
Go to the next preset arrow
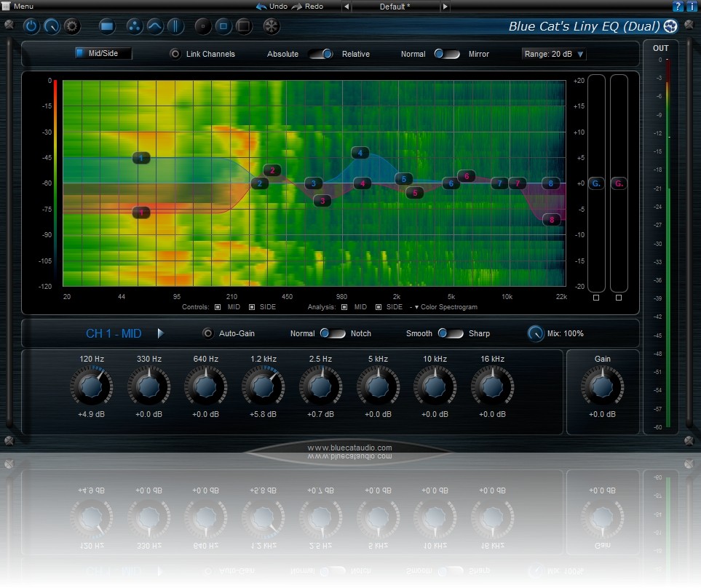tap(445, 7)
